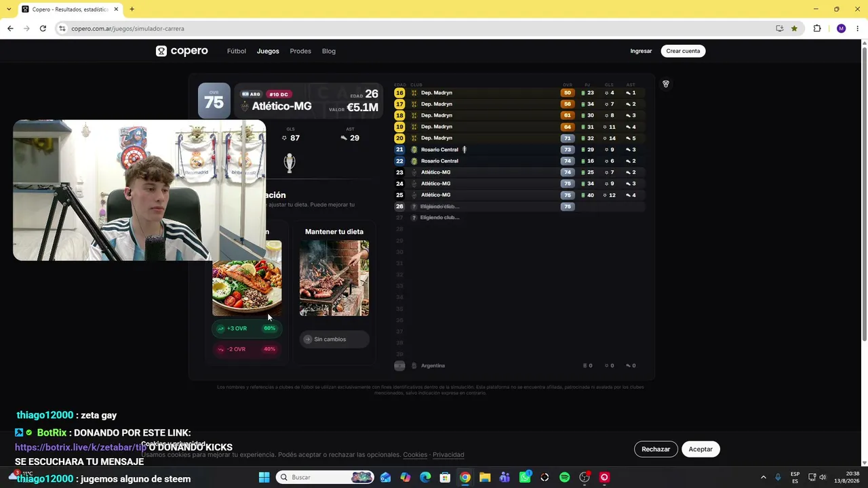Image resolution: width=868 pixels, height=488 pixels.
Task: Open the Windows Start menu
Action: 264,477
